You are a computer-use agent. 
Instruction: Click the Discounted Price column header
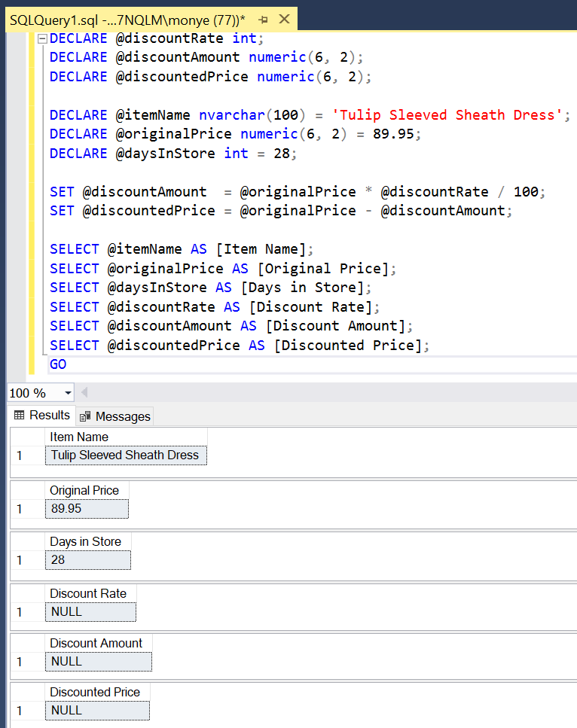pos(98,692)
